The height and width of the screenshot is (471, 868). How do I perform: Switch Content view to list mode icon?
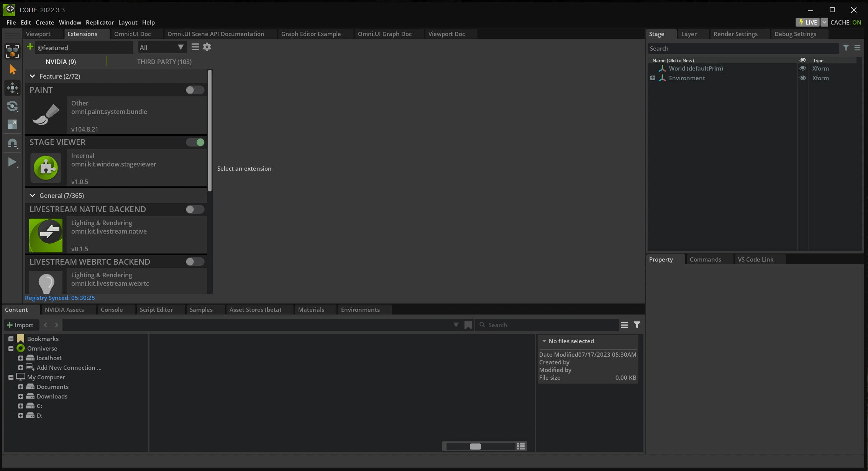[x=520, y=446]
